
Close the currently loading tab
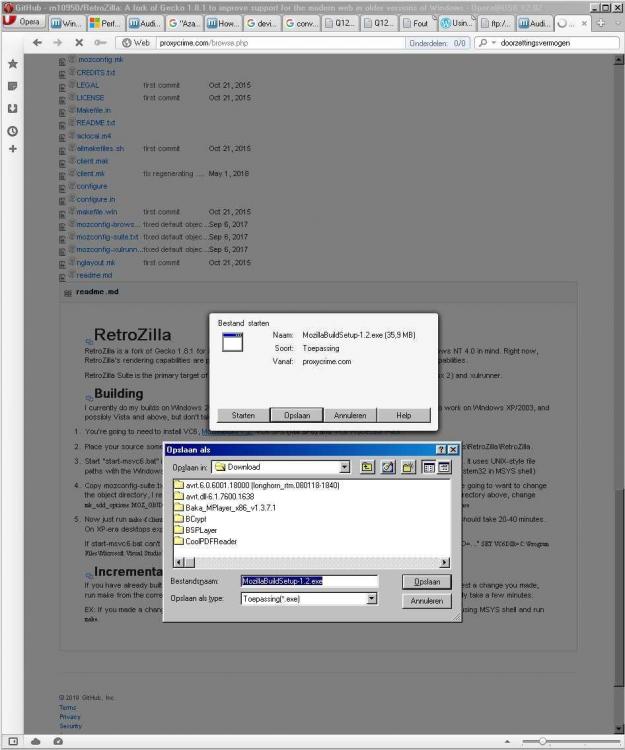[x=584, y=23]
